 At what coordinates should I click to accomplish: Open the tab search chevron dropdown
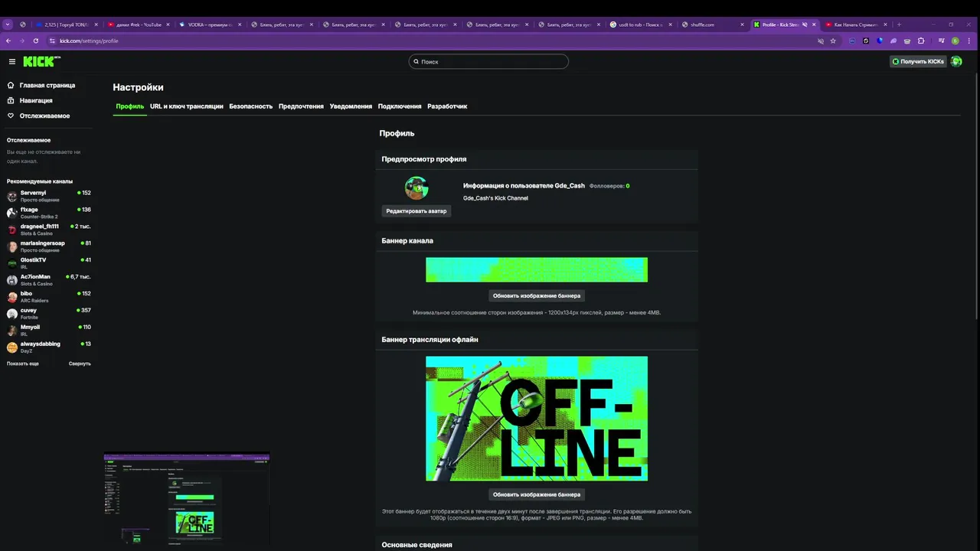point(8,24)
